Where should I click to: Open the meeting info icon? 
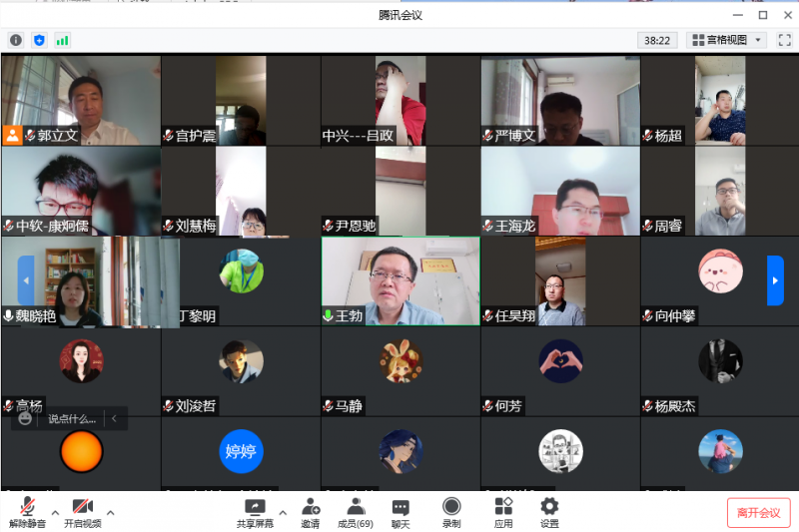(x=15, y=40)
